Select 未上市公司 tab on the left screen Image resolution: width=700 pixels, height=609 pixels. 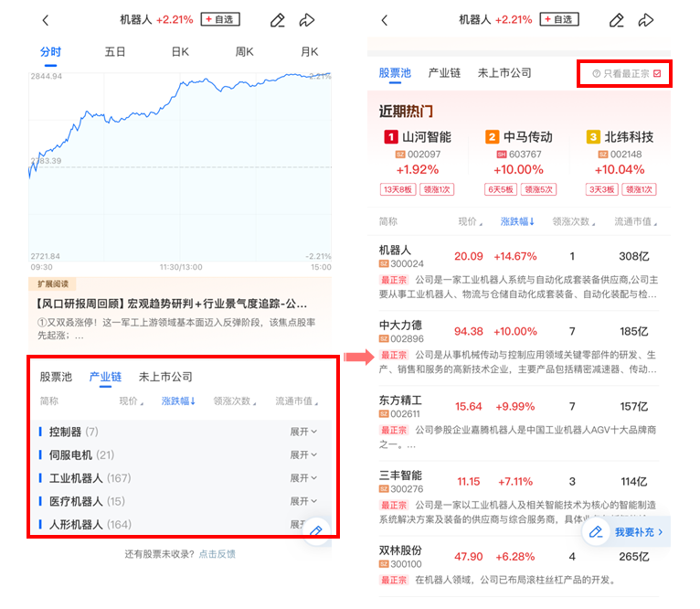click(165, 377)
